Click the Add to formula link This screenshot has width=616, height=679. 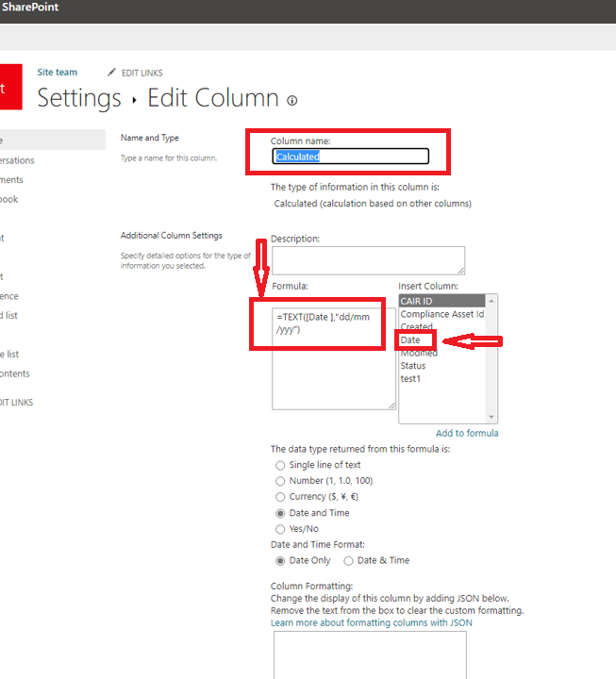coord(467,433)
